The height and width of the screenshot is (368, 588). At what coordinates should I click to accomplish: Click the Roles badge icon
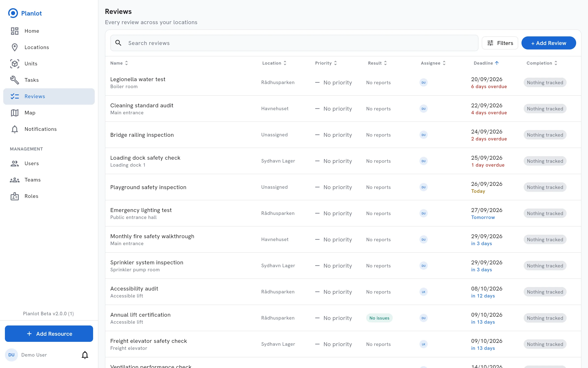tap(14, 196)
